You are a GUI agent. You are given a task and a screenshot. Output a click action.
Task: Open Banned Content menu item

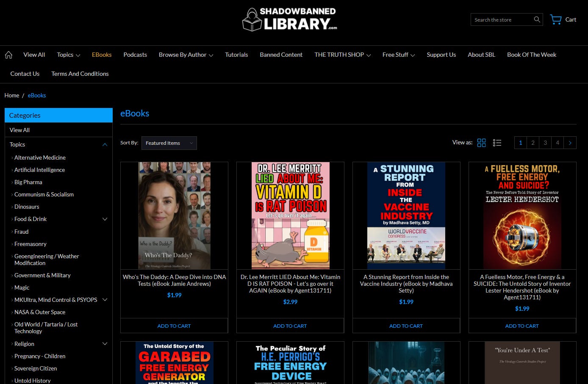click(281, 55)
